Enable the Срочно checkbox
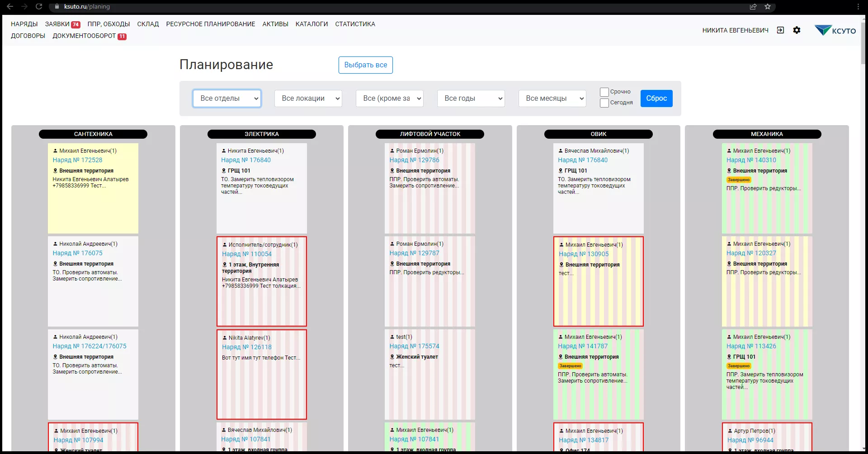868x454 pixels. coord(604,92)
